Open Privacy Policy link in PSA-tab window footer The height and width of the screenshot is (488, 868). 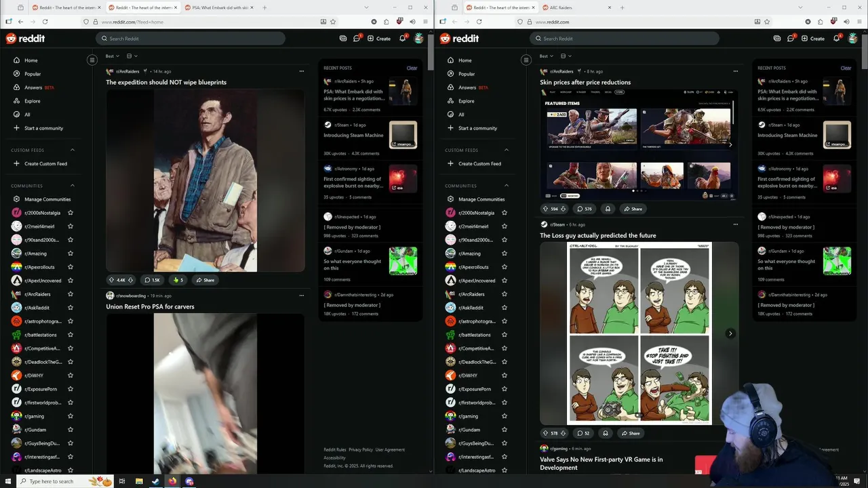click(x=361, y=449)
